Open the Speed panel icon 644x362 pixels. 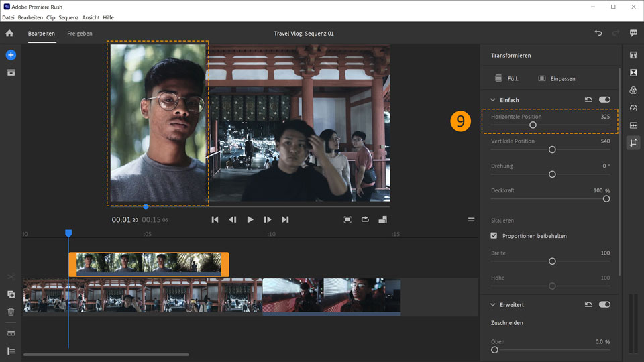click(x=633, y=107)
